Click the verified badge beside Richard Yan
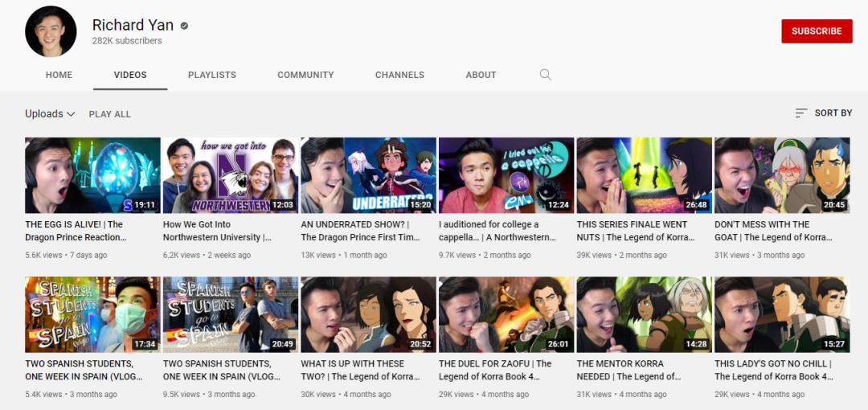Screen dimensions: 868x410 pos(184,26)
